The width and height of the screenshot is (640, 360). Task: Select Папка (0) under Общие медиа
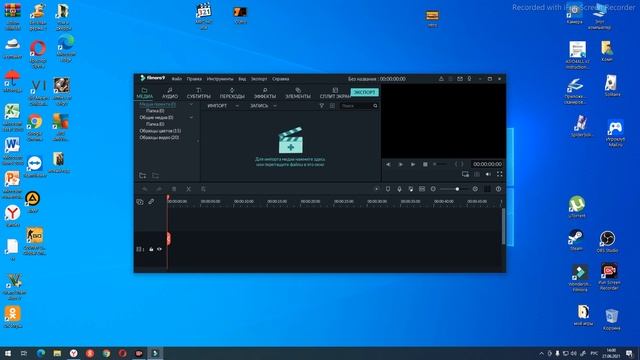point(155,124)
